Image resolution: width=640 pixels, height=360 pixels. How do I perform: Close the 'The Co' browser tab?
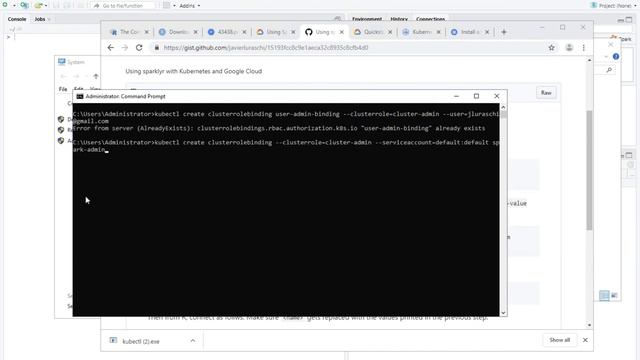pyautogui.click(x=147, y=32)
